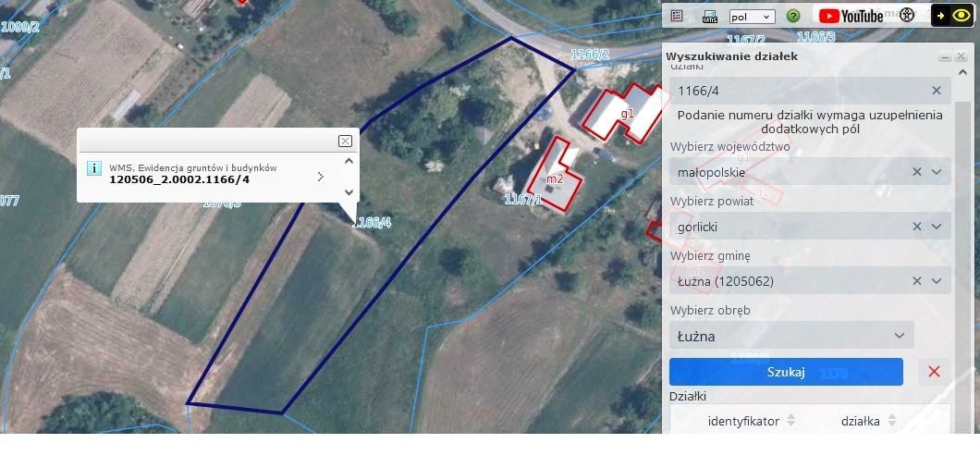This screenshot has width=980, height=468.
Task: Clear the małopolskie województwo selection
Action: click(x=917, y=172)
